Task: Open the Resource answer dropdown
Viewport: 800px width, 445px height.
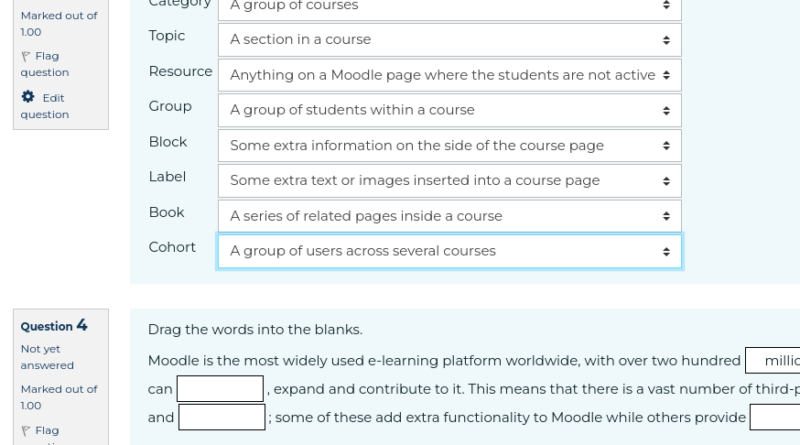Action: [x=449, y=75]
